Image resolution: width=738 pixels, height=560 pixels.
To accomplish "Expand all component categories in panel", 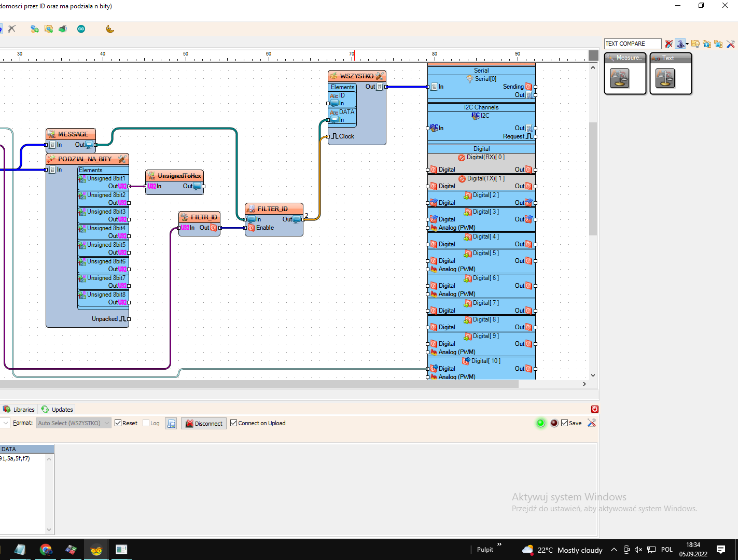I will tap(707, 44).
